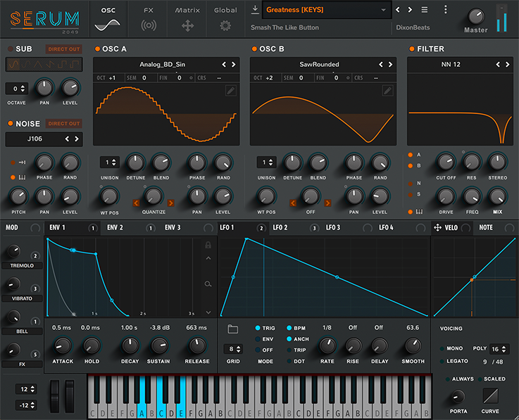
Task: Click the TREMOLO macro label
Action: coord(22,265)
